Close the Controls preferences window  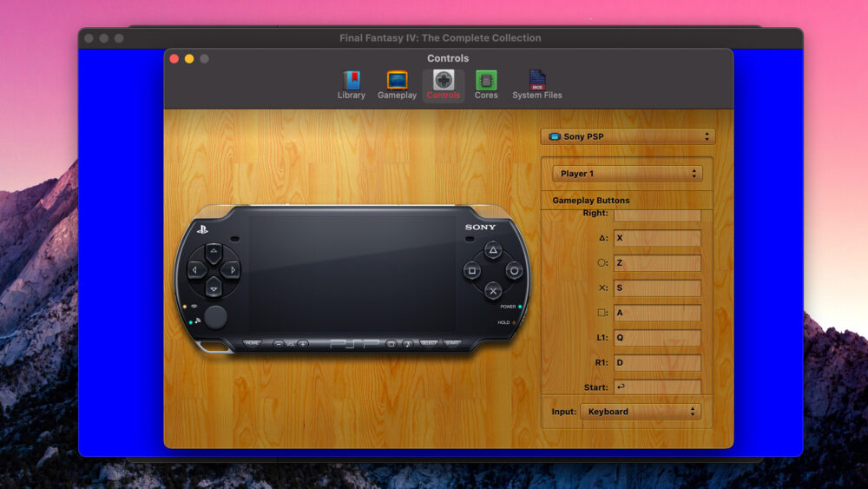[174, 59]
